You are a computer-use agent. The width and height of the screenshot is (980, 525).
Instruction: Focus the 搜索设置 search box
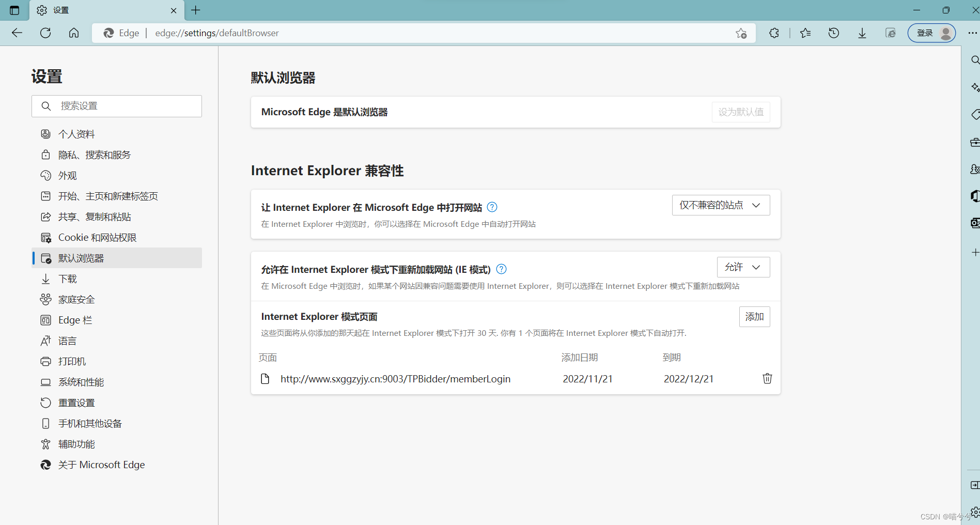point(117,106)
